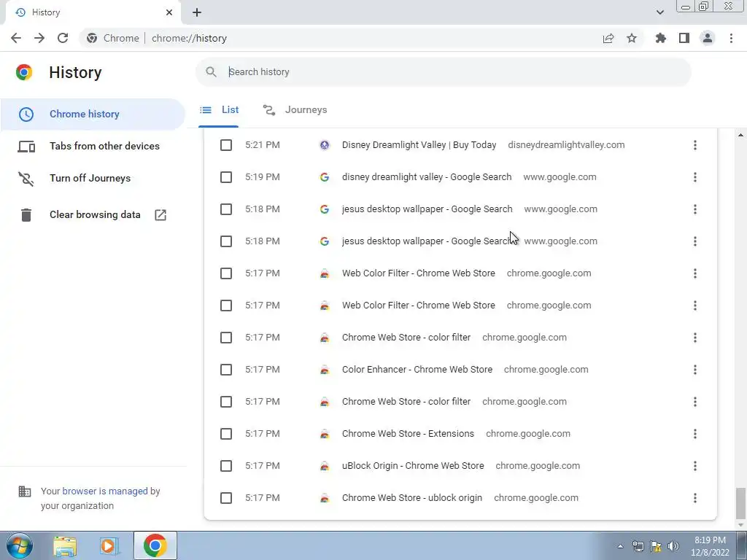Close the History tab
This screenshot has width=747, height=560.
click(169, 12)
